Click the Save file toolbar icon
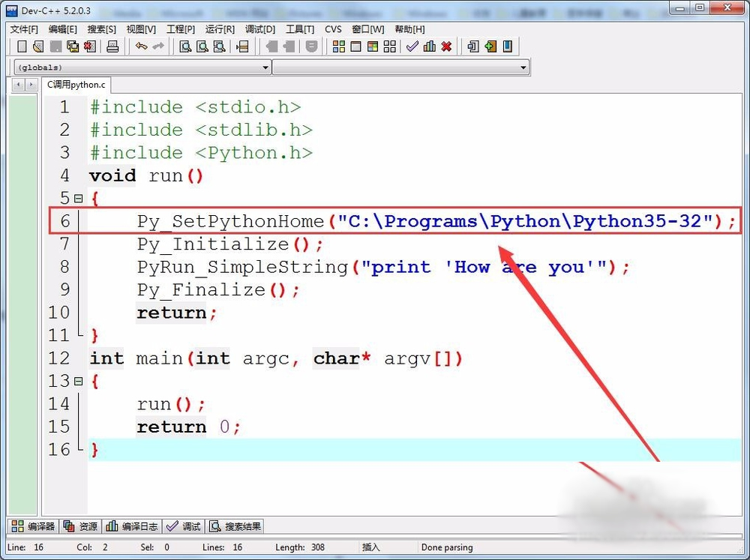Screen dimensions: 750x560 [55, 46]
